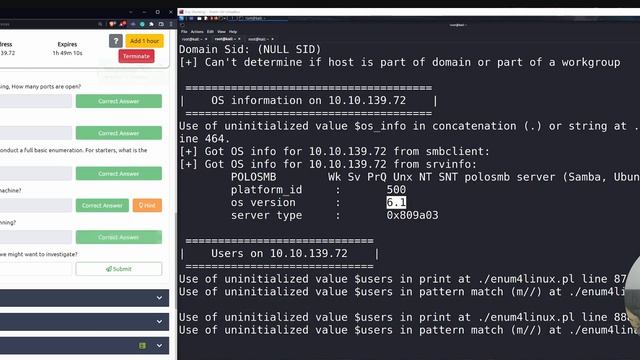
Task: Click the Submit button
Action: point(119,269)
